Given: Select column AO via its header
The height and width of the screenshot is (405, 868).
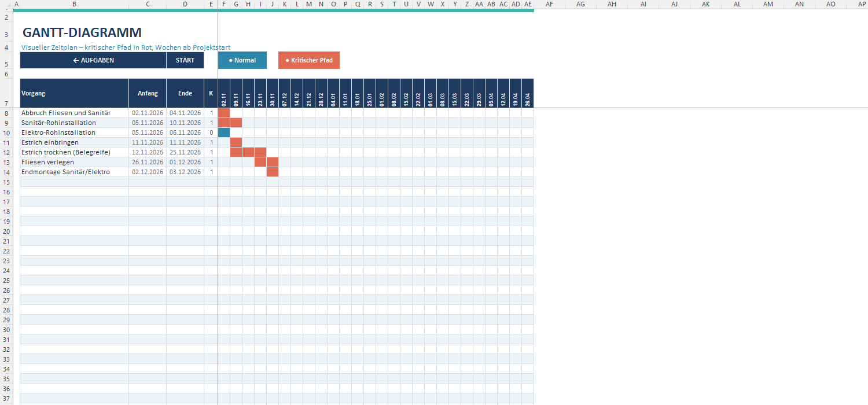Looking at the screenshot, I should pyautogui.click(x=830, y=4).
